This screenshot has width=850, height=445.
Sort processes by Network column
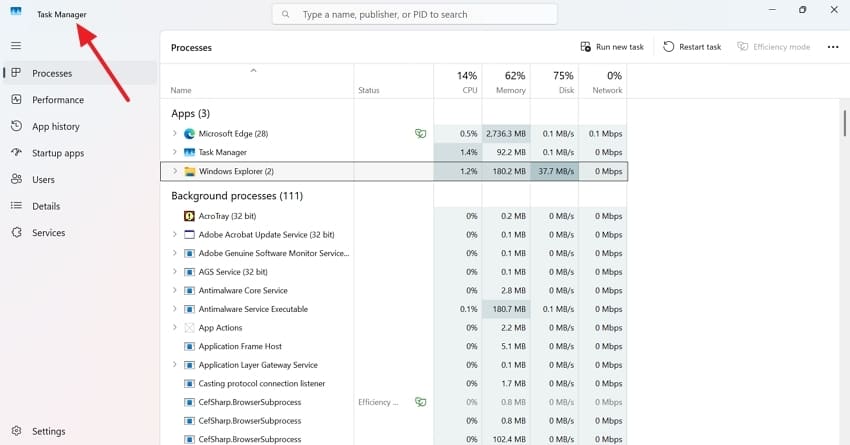pyautogui.click(x=602, y=81)
